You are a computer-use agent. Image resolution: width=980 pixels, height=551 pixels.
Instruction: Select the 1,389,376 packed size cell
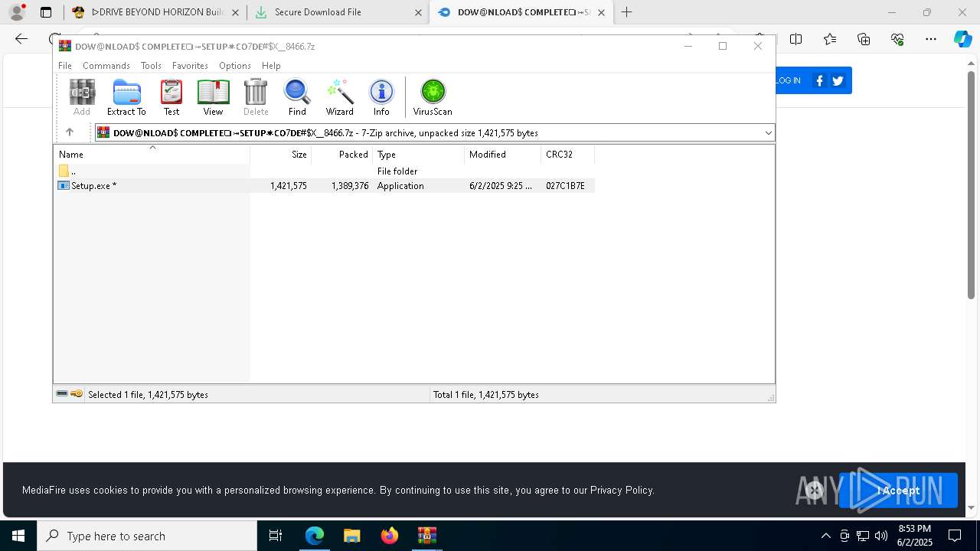[x=350, y=186]
